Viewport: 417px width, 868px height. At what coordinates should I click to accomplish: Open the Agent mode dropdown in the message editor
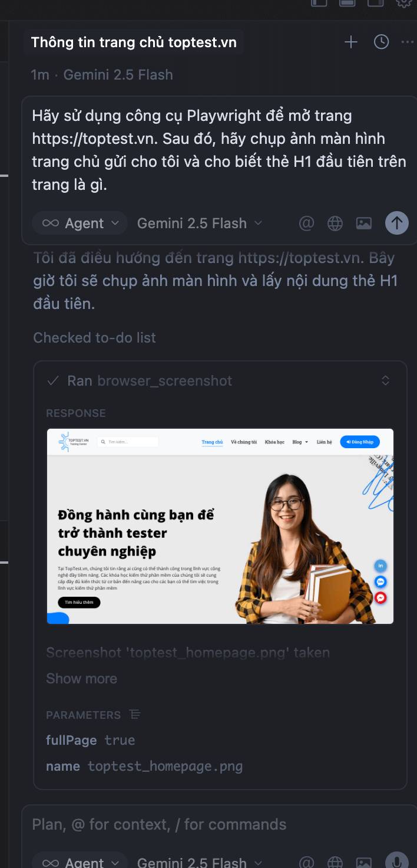tap(80, 223)
